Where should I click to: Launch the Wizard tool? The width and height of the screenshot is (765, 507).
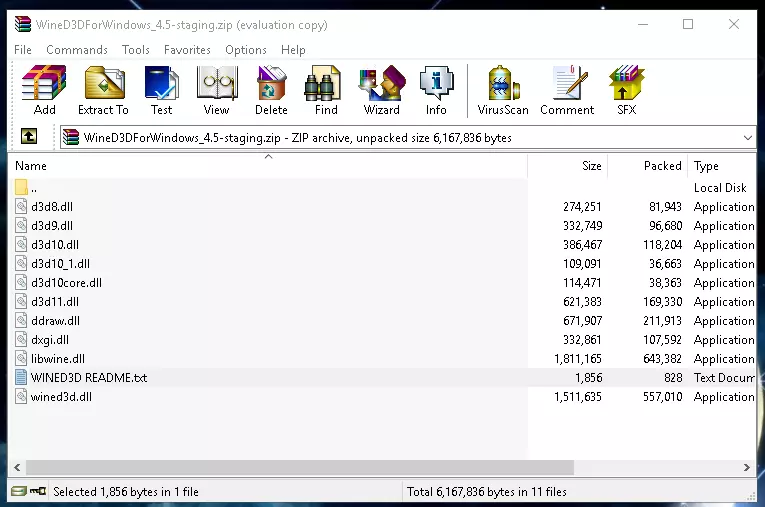[x=382, y=91]
